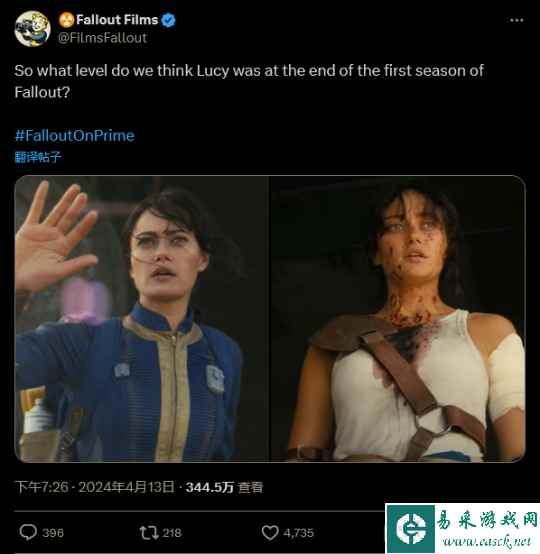The image size is (540, 554).
Task: Click the 218 reposts count
Action: pos(172,532)
